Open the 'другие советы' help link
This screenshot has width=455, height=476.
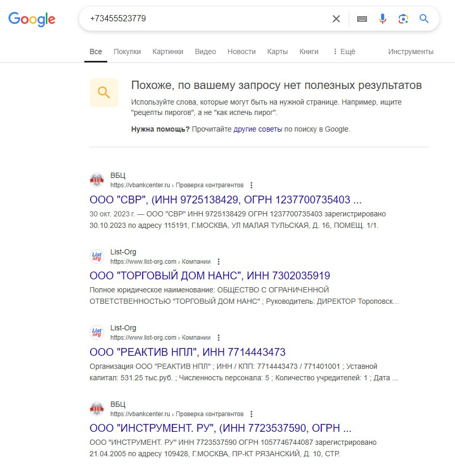pos(258,129)
